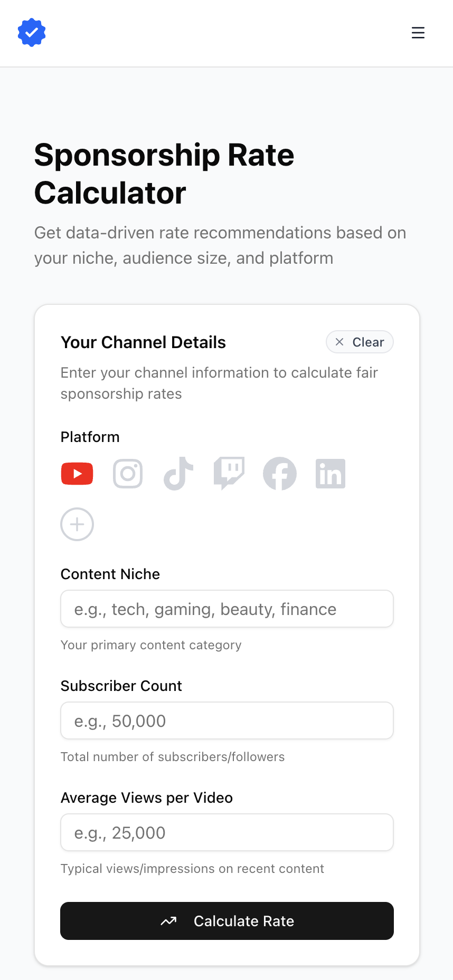Click the Your Channel Details heading

coord(143,342)
